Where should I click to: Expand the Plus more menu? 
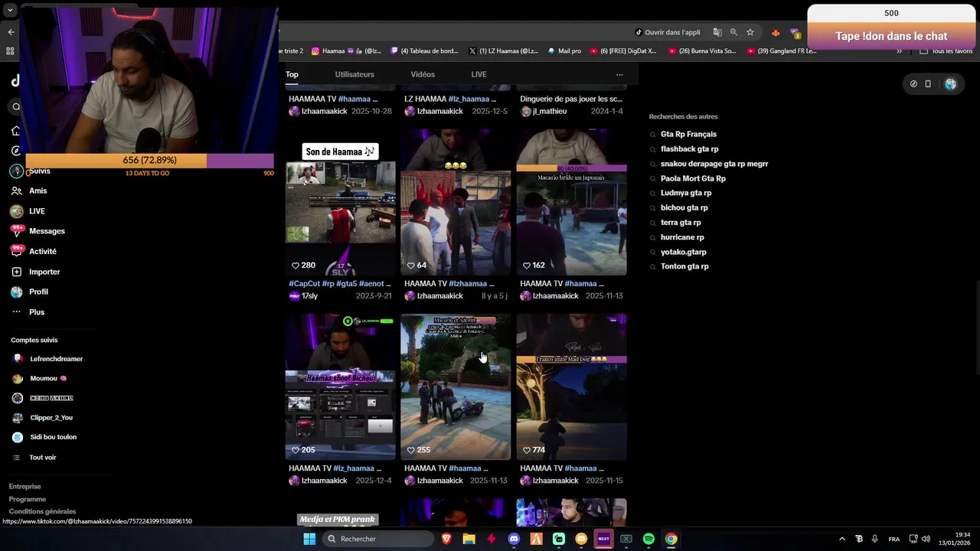[x=28, y=312]
